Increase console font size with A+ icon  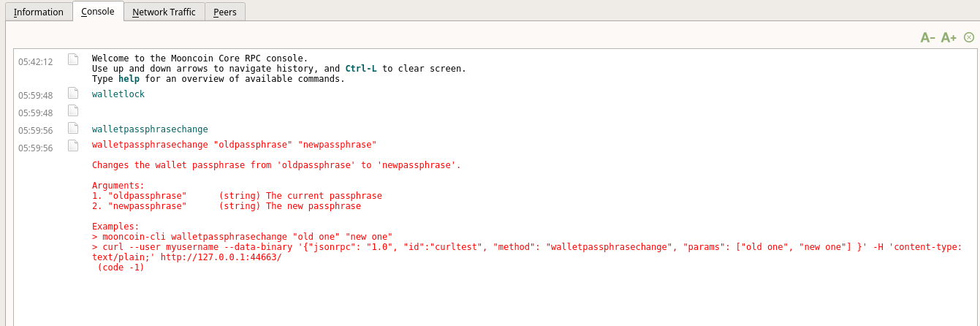point(949,37)
